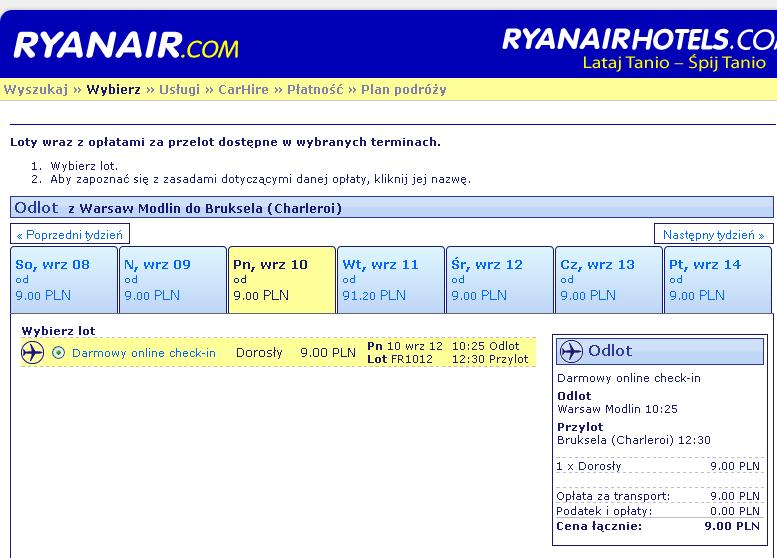
Task: Select the Pt, wrz 14 date tab
Action: 718,280
